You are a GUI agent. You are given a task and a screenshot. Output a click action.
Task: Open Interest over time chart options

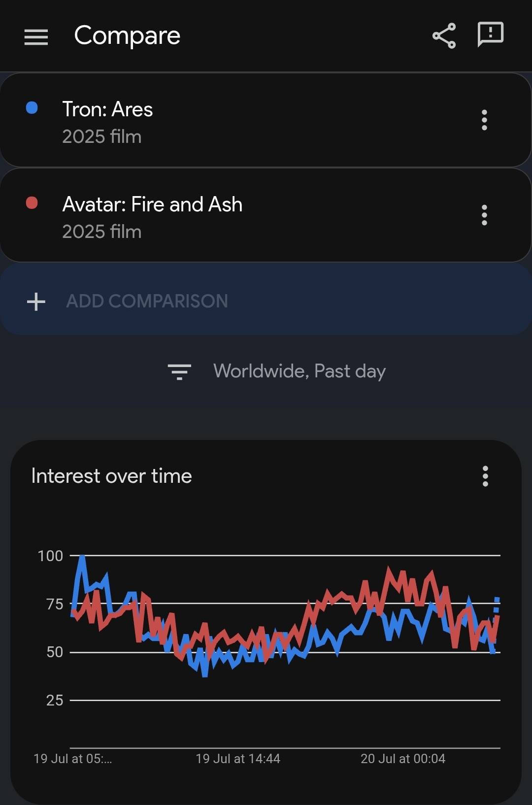[485, 476]
